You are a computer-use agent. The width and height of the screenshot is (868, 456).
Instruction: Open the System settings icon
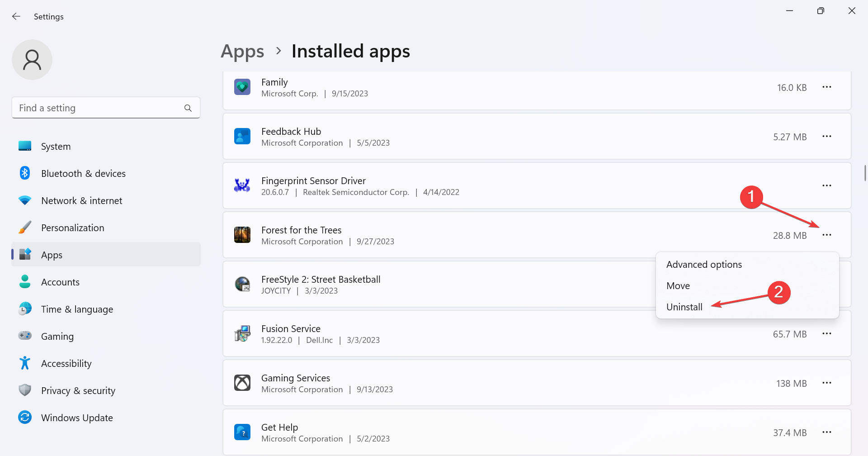point(25,146)
